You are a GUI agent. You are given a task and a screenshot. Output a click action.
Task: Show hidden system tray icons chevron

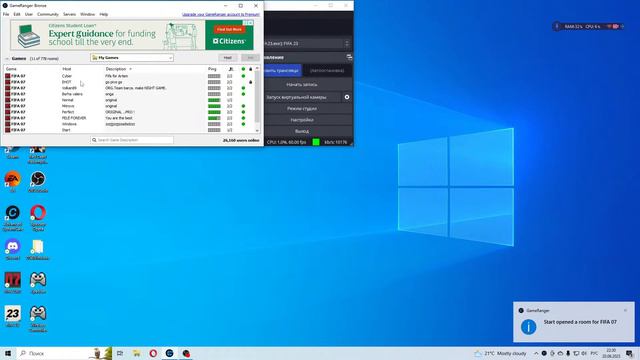pyautogui.click(x=536, y=353)
